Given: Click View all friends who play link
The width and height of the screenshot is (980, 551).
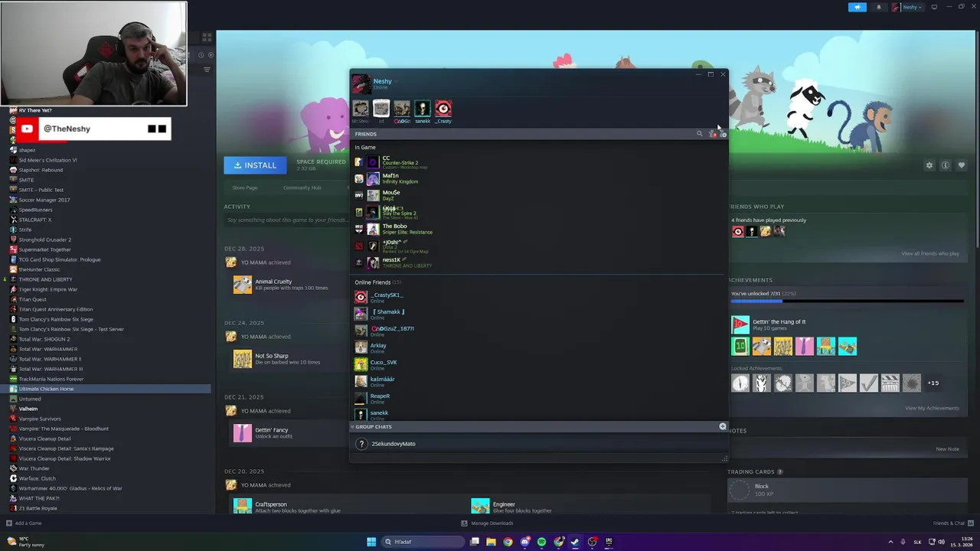Looking at the screenshot, I should pos(930,253).
